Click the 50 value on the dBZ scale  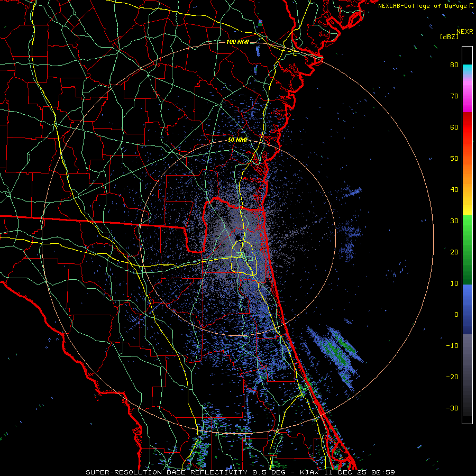pyautogui.click(x=454, y=159)
